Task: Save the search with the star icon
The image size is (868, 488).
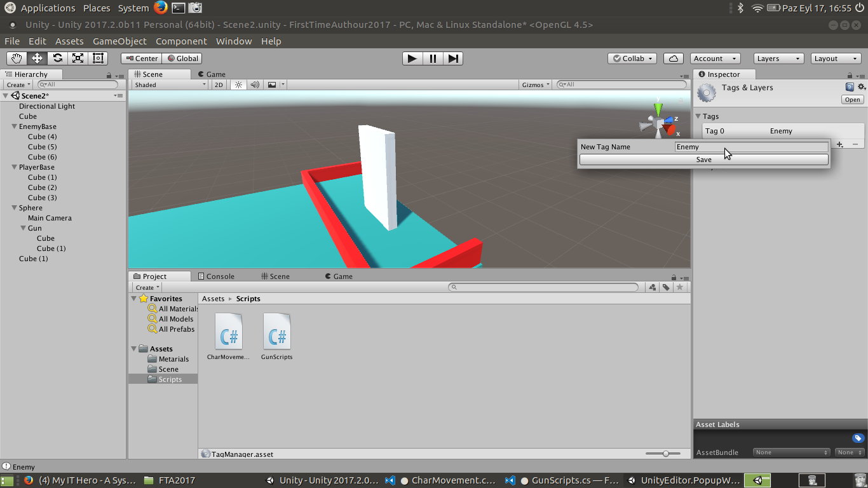Action: pyautogui.click(x=680, y=288)
